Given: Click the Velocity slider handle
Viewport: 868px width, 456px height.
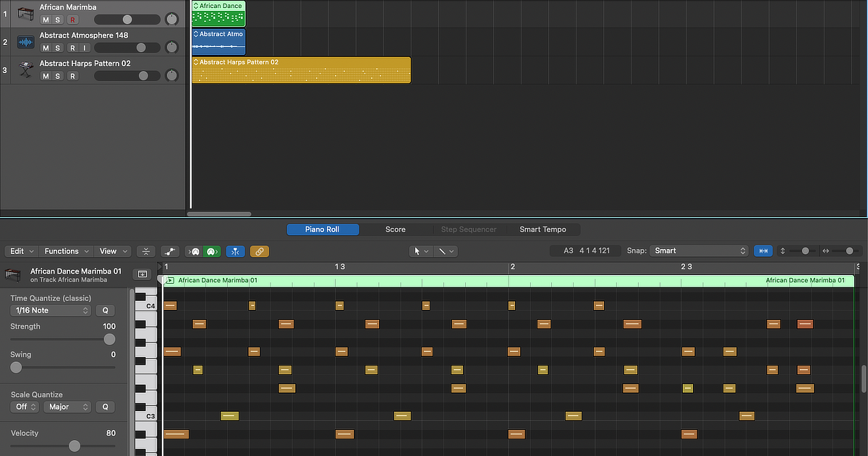Looking at the screenshot, I should [x=75, y=446].
